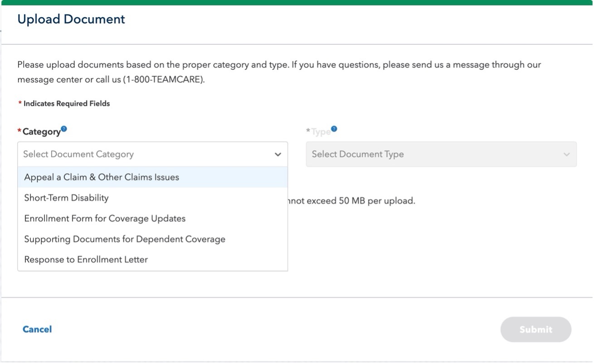Click the blue question mark beside Category

coord(64,128)
